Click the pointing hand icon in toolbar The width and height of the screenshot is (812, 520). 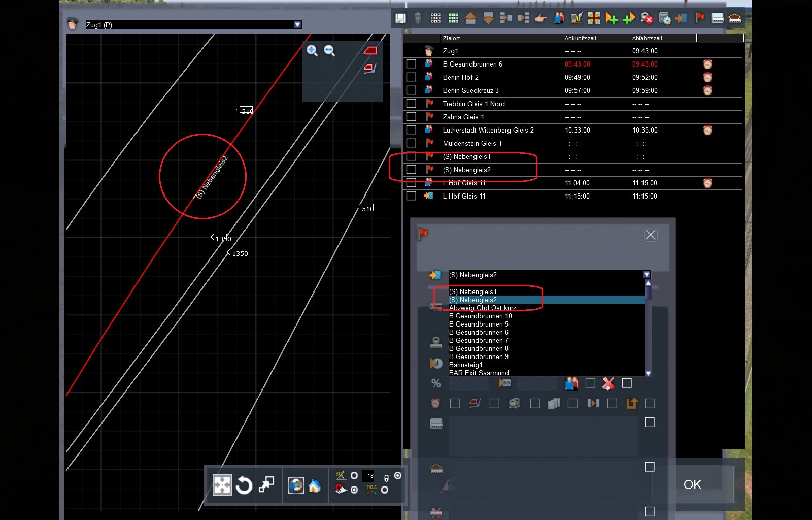(x=541, y=19)
